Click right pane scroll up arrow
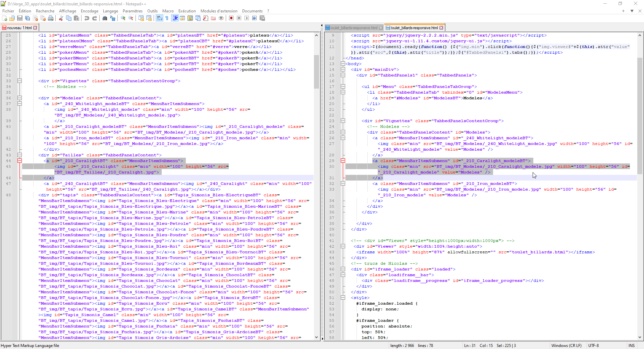The image size is (644, 349). 640,35
